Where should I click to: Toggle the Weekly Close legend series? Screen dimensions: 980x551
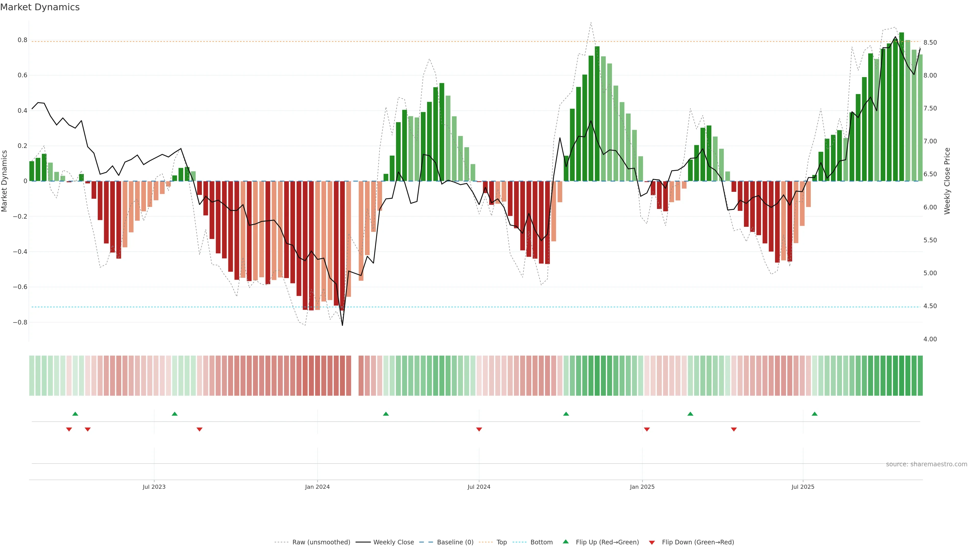point(393,542)
